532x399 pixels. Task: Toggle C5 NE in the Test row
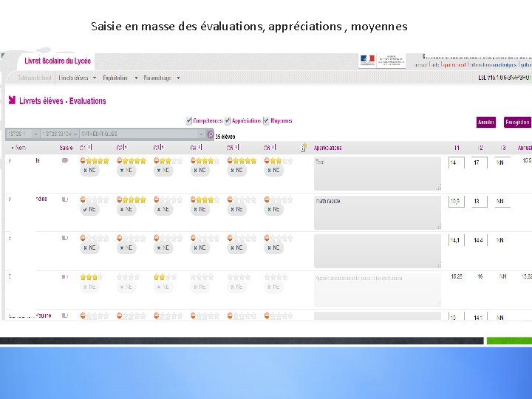coord(237,171)
